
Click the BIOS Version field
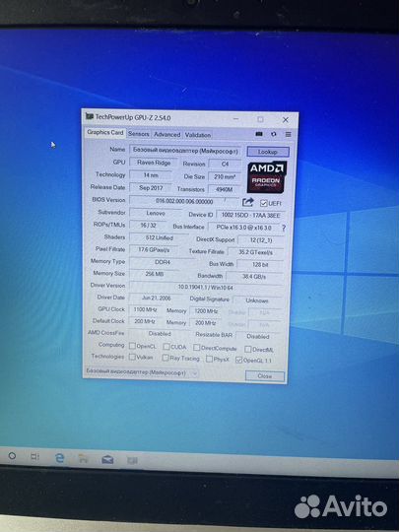point(184,201)
